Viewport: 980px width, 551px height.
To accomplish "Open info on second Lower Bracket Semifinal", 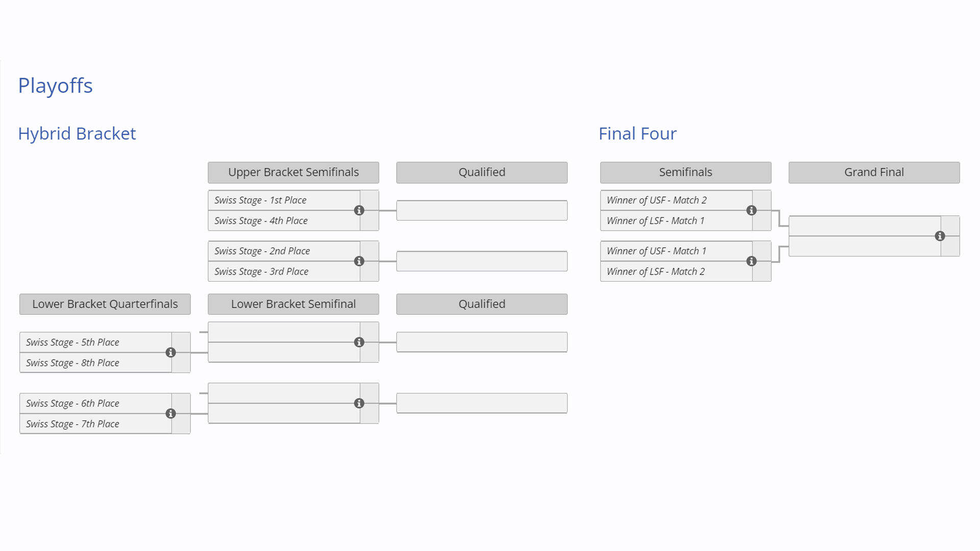I will pos(359,404).
